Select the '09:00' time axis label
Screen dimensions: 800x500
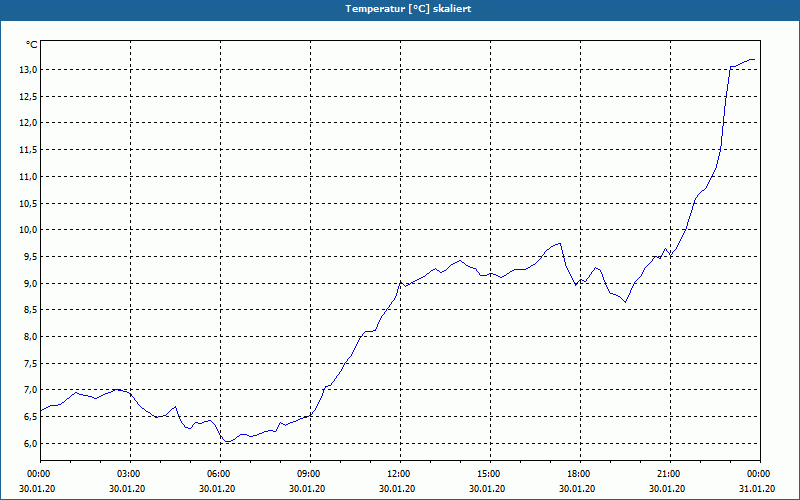coord(310,474)
